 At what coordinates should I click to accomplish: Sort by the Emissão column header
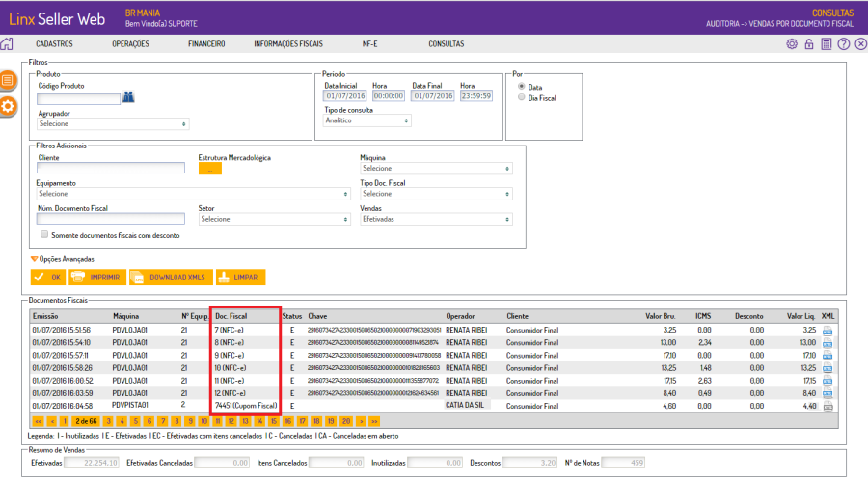tap(45, 316)
